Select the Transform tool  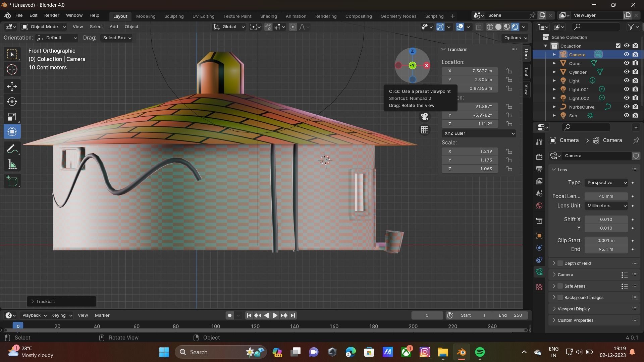pos(12,132)
